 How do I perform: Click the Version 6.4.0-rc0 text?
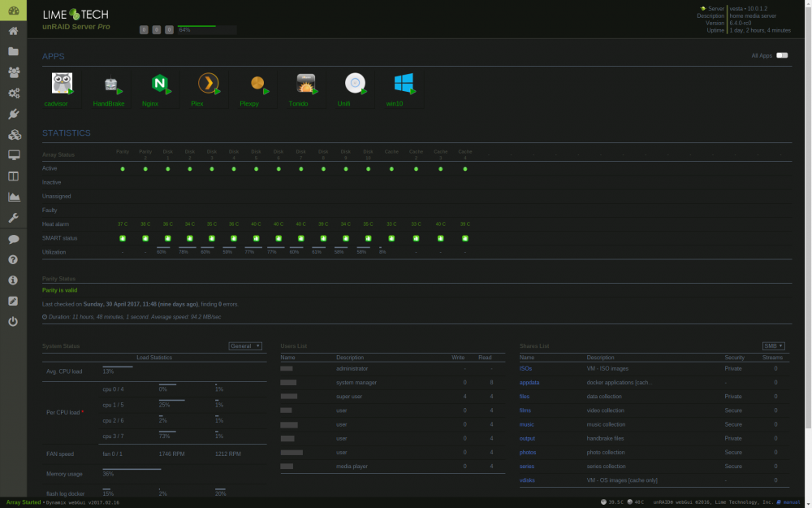pyautogui.click(x=741, y=24)
